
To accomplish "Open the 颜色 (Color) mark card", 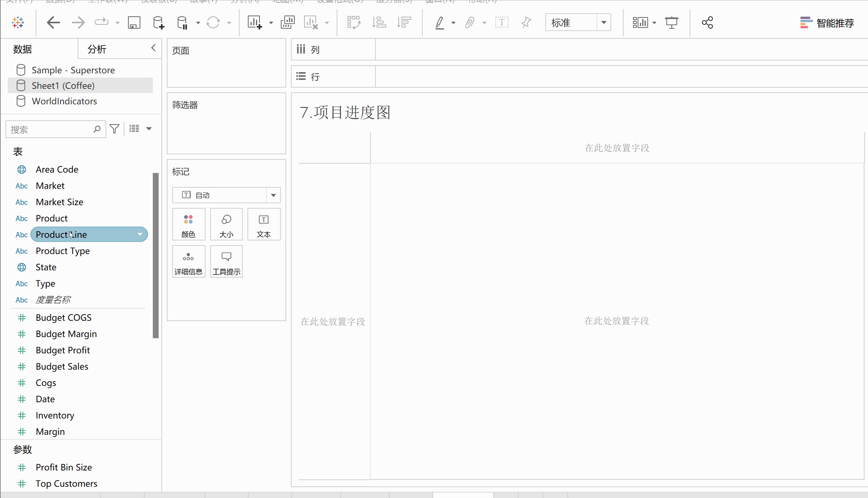I will pyautogui.click(x=188, y=224).
